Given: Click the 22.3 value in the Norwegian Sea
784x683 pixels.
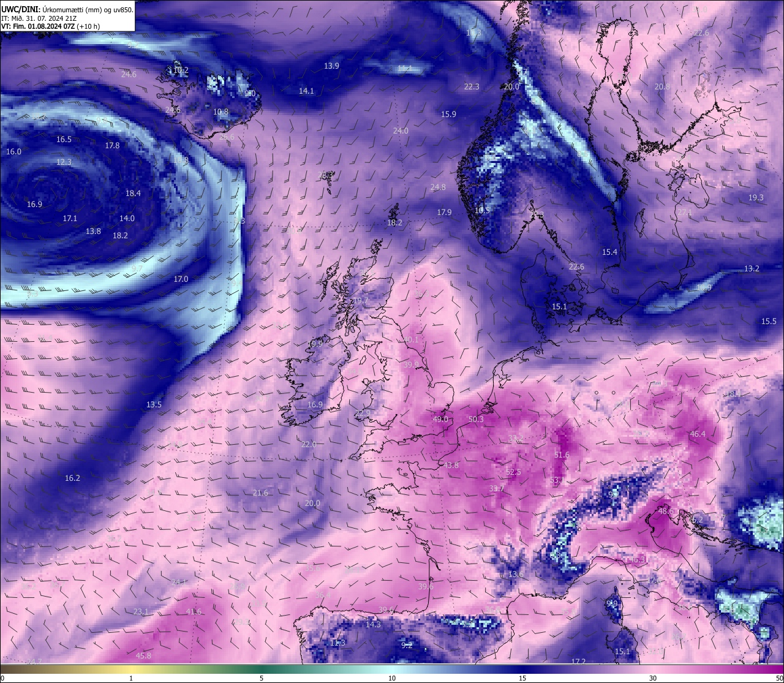Looking at the screenshot, I should point(472,87).
